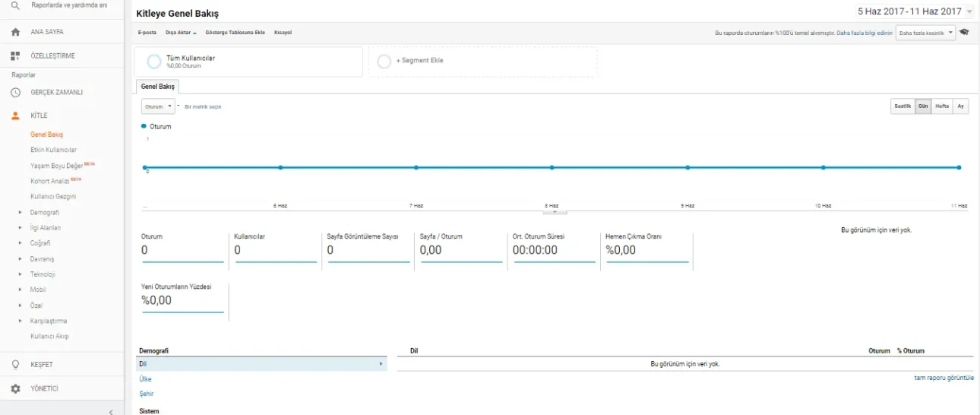Open ANA SAYFA home icon
Viewport: 980px width, 415px height.
pyautogui.click(x=15, y=32)
